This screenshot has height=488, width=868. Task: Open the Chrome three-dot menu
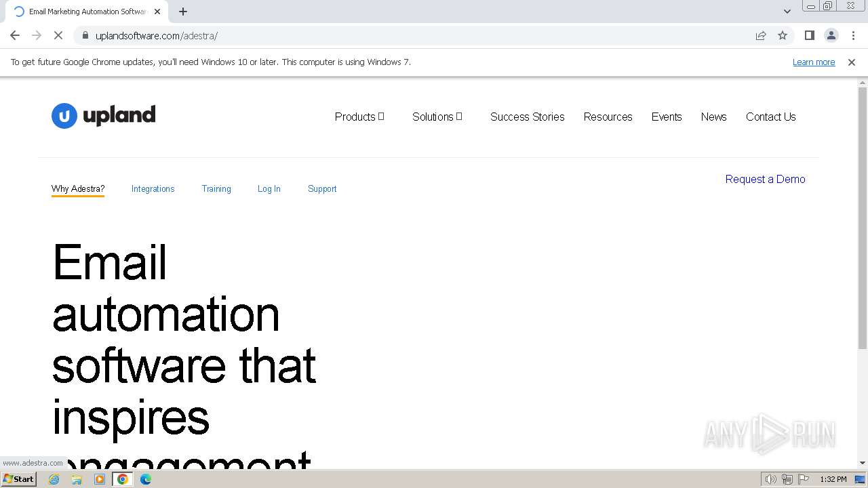click(x=853, y=35)
